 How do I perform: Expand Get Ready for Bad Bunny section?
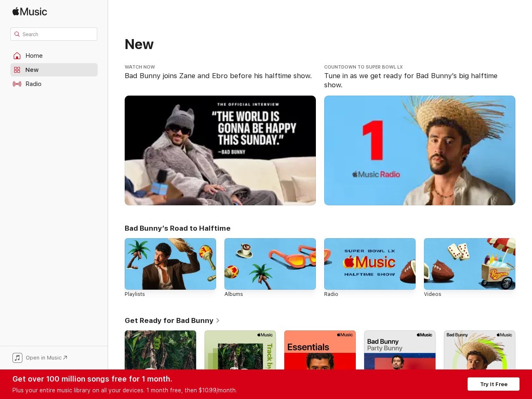[218, 320]
